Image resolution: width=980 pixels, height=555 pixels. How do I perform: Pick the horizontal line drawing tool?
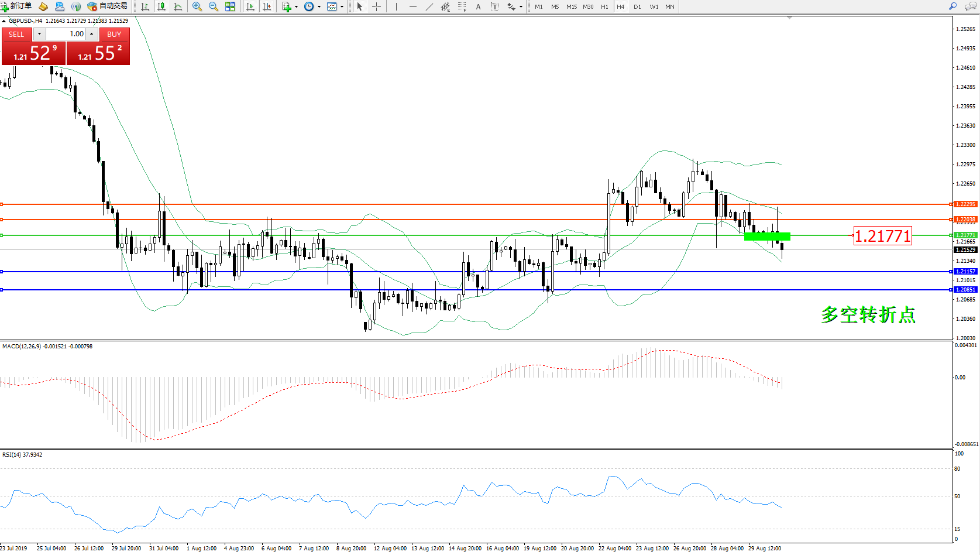tap(413, 6)
